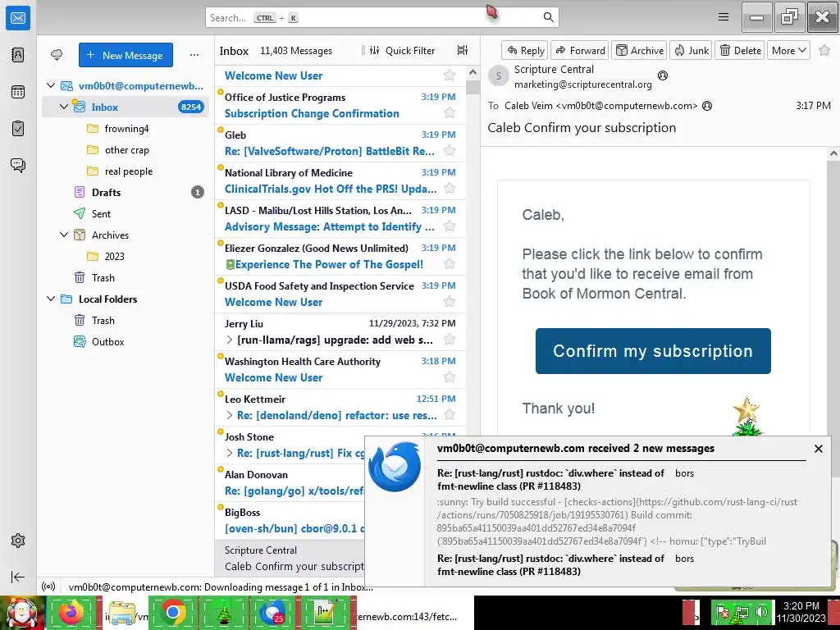This screenshot has width=840, height=630.
Task: Open the Santa start button
Action: [21, 613]
